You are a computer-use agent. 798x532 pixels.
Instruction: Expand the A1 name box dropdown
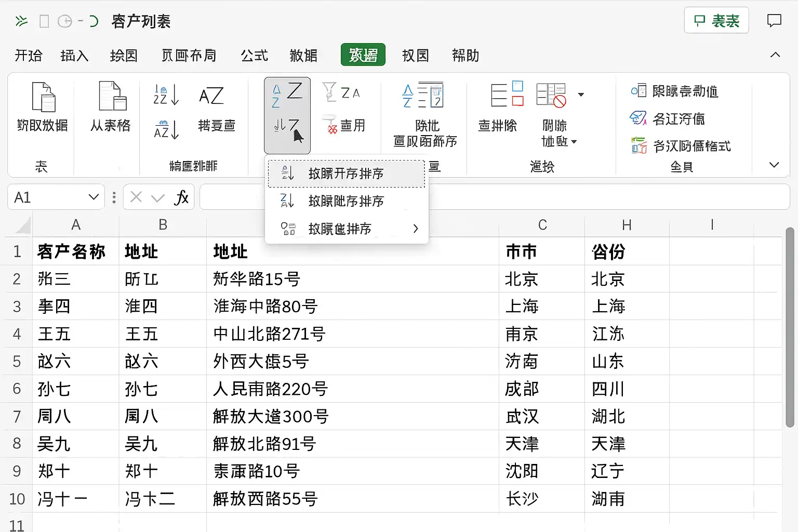[94, 197]
